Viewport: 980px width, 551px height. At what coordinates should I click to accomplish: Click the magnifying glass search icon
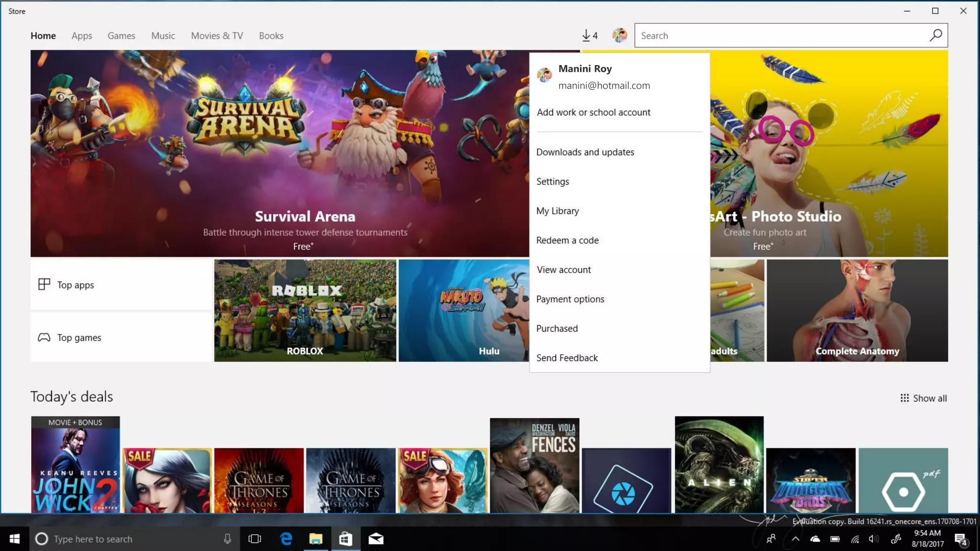[x=935, y=35]
